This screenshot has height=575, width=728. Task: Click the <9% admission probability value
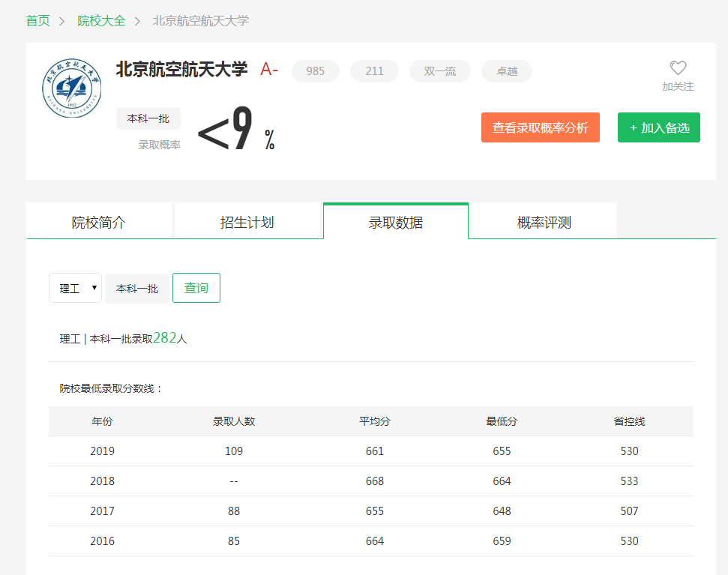pos(236,128)
